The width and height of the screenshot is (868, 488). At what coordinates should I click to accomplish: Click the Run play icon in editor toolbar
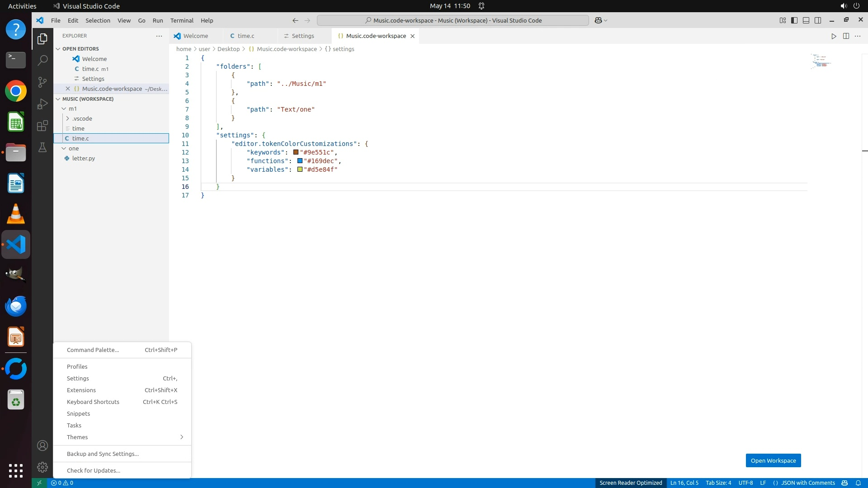834,36
